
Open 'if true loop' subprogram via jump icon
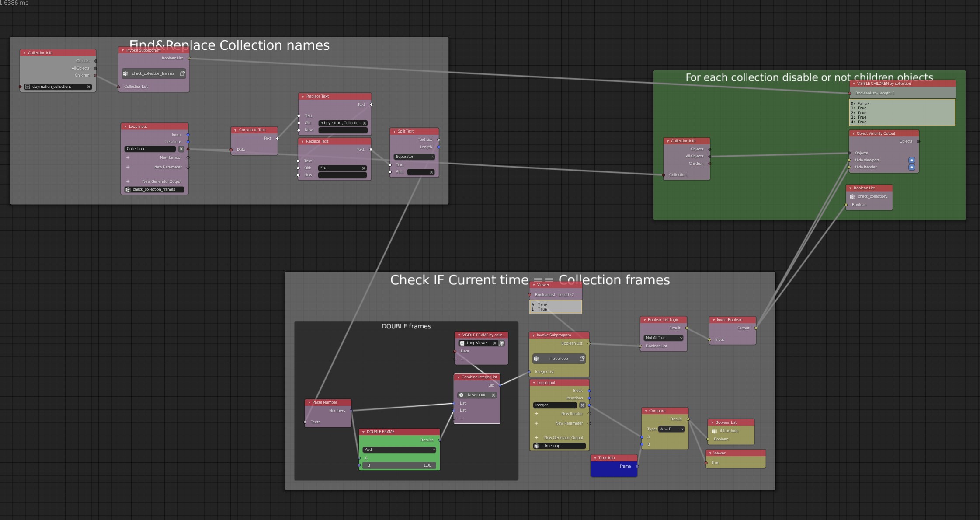582,359
